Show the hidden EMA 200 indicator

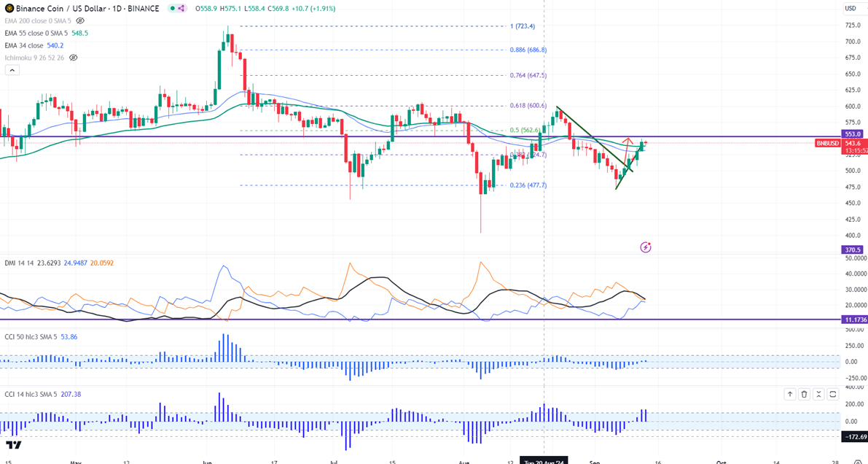(x=80, y=20)
